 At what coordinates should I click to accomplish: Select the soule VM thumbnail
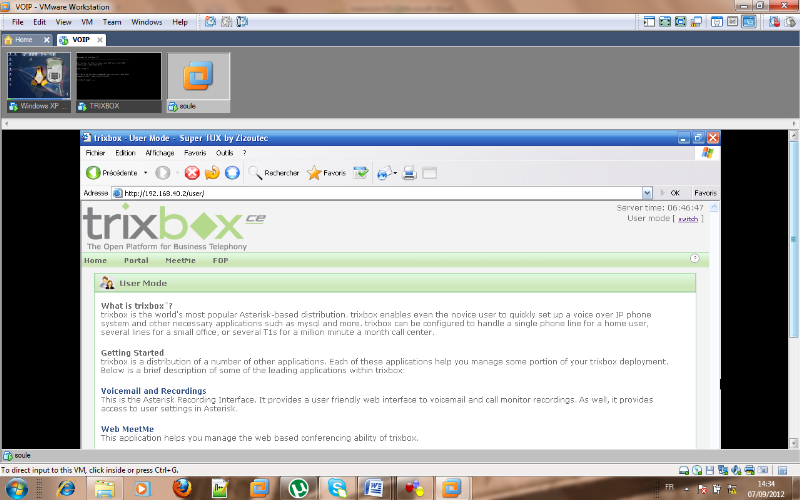pos(198,82)
